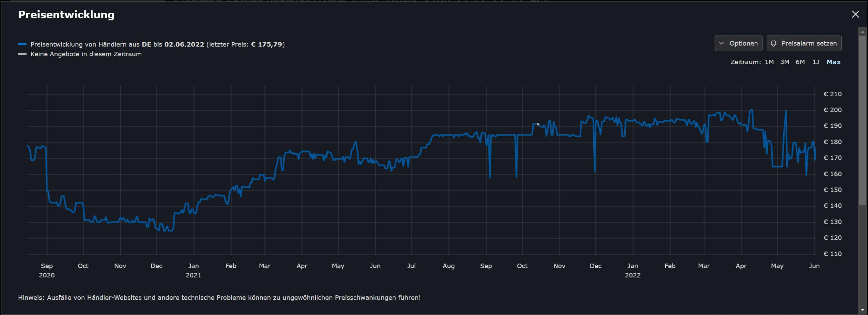Click the vertical scrollbar thumb
The width and height of the screenshot is (868, 315).
862,120
